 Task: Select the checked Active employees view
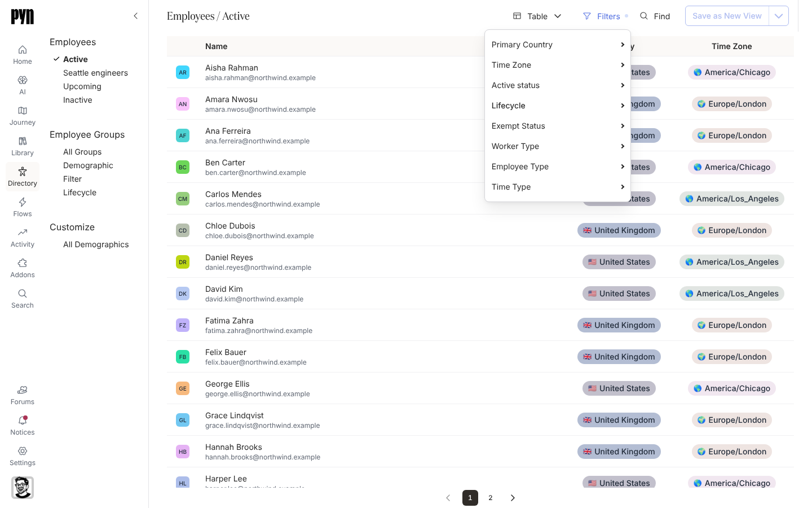tap(76, 59)
